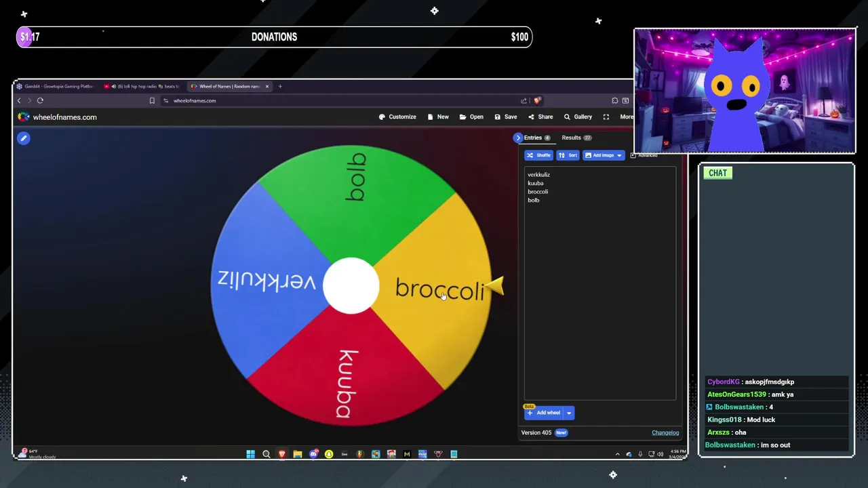This screenshot has height=488, width=868.
Task: Open a new browser tab
Action: pos(280,86)
